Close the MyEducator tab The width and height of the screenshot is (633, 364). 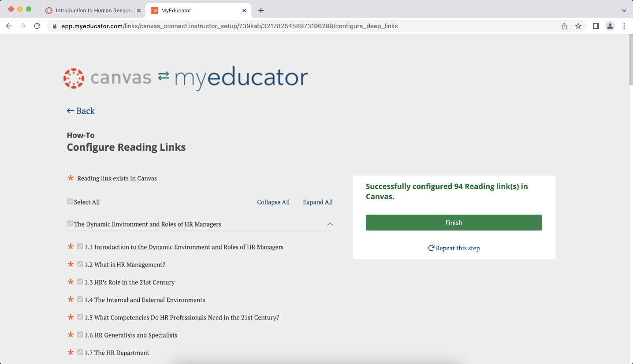(244, 11)
